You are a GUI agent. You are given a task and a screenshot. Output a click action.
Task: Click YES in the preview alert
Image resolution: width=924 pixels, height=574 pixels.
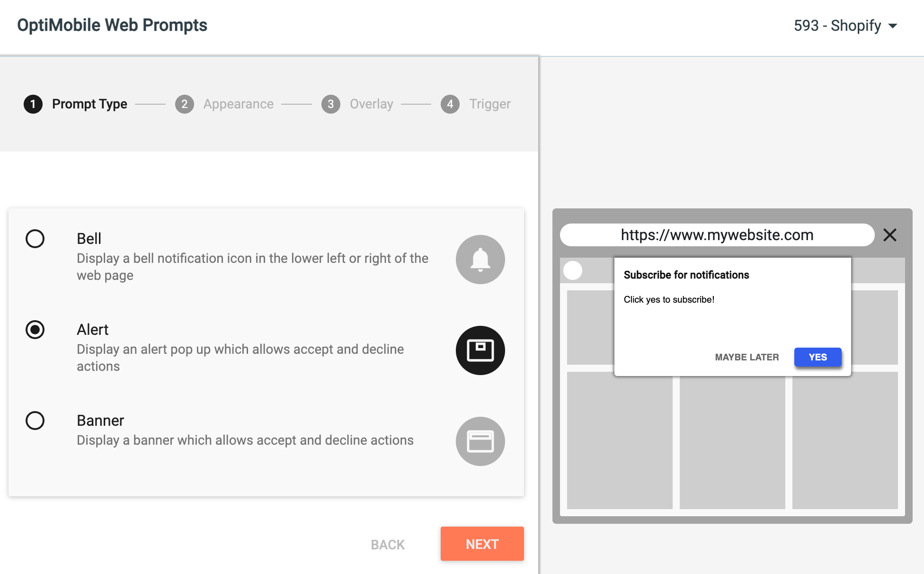click(x=818, y=357)
